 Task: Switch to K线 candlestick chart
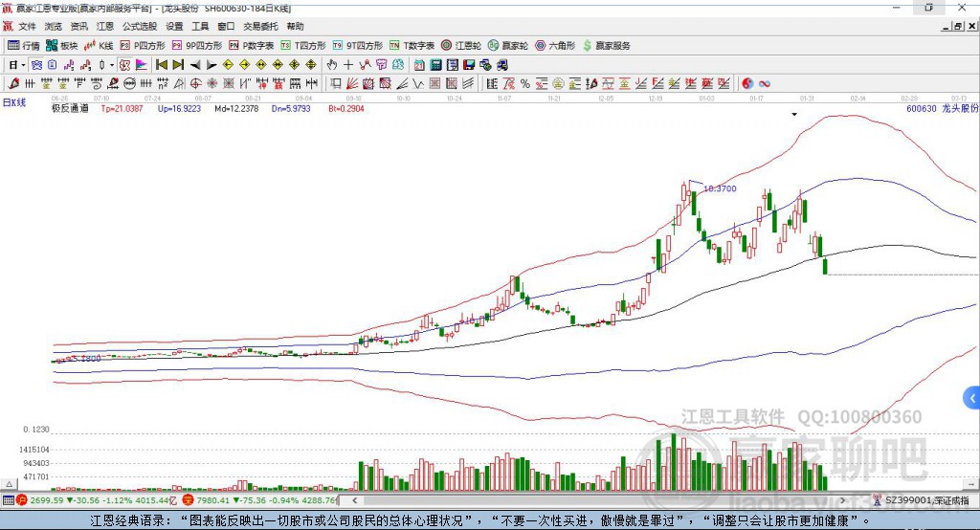pyautogui.click(x=99, y=46)
